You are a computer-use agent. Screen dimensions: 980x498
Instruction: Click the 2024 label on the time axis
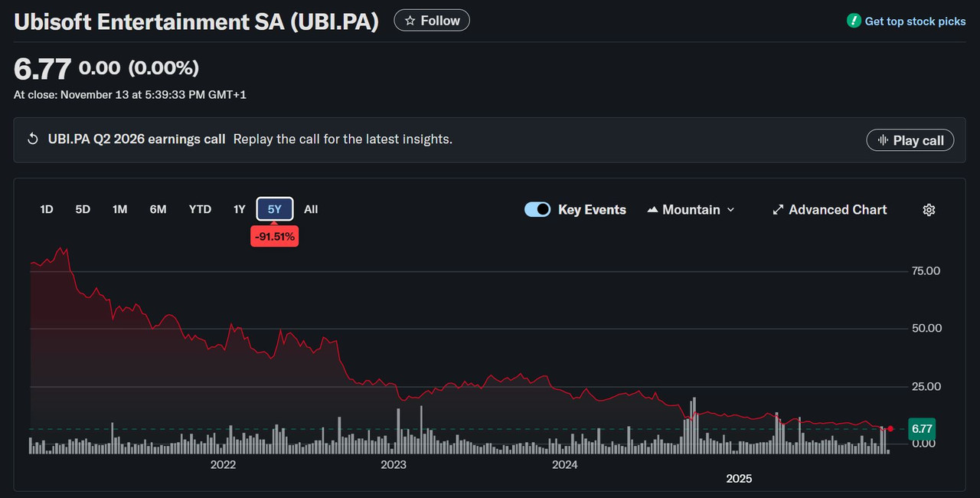pos(565,464)
